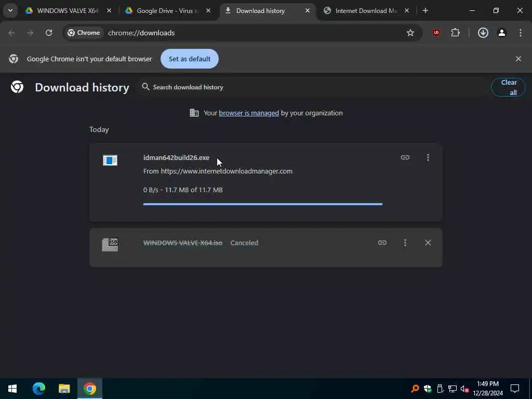Click the Canceled status text
The width and height of the screenshot is (532, 399).
pyautogui.click(x=244, y=243)
